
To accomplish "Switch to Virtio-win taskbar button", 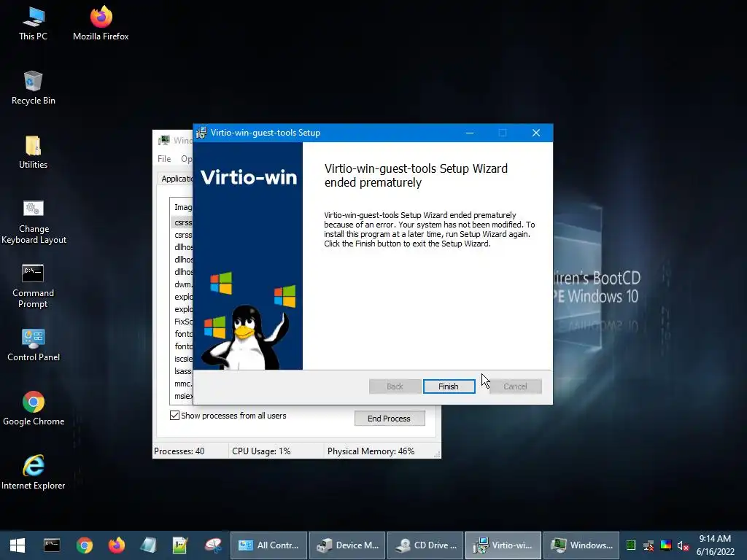I will point(503,545).
